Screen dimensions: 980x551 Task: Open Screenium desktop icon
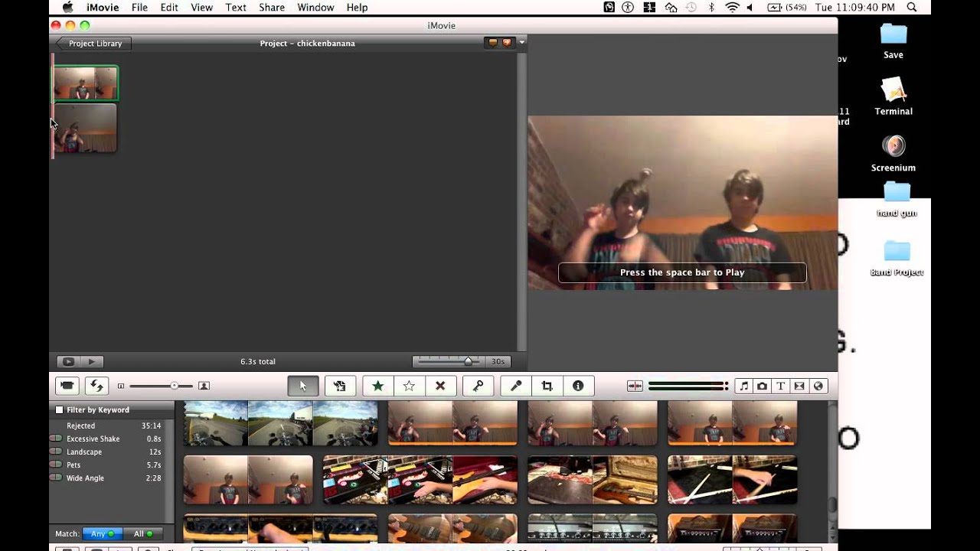pyautogui.click(x=893, y=152)
